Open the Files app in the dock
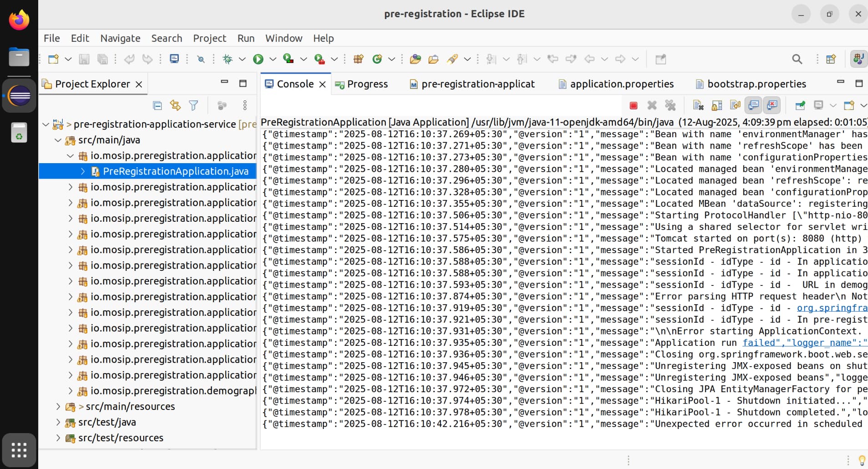 tap(19, 57)
